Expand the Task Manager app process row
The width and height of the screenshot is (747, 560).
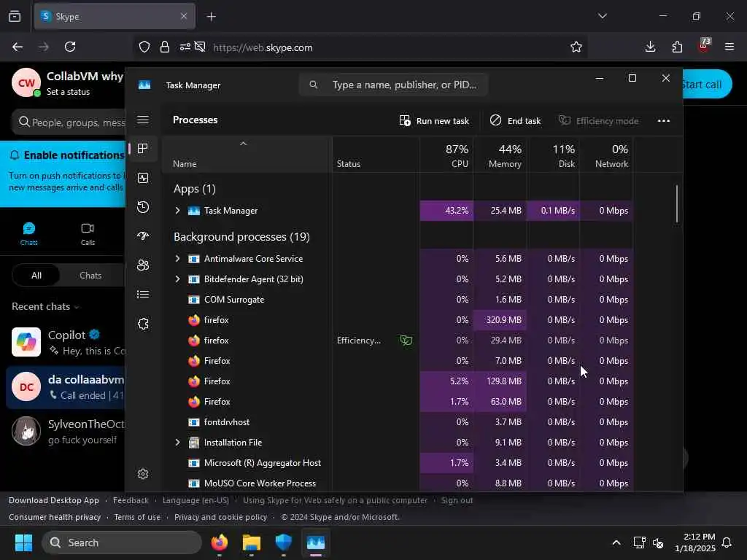[x=177, y=211]
